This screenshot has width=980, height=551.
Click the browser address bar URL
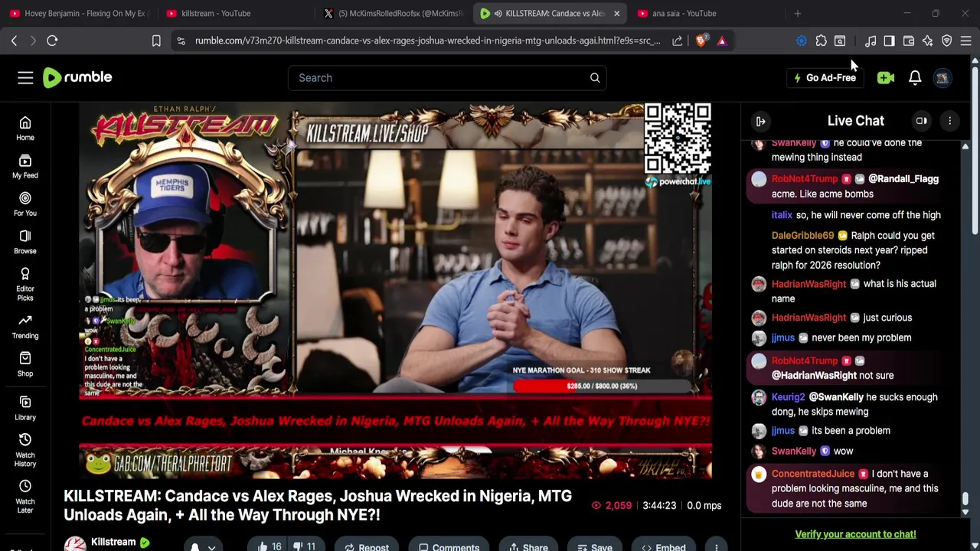tap(427, 41)
